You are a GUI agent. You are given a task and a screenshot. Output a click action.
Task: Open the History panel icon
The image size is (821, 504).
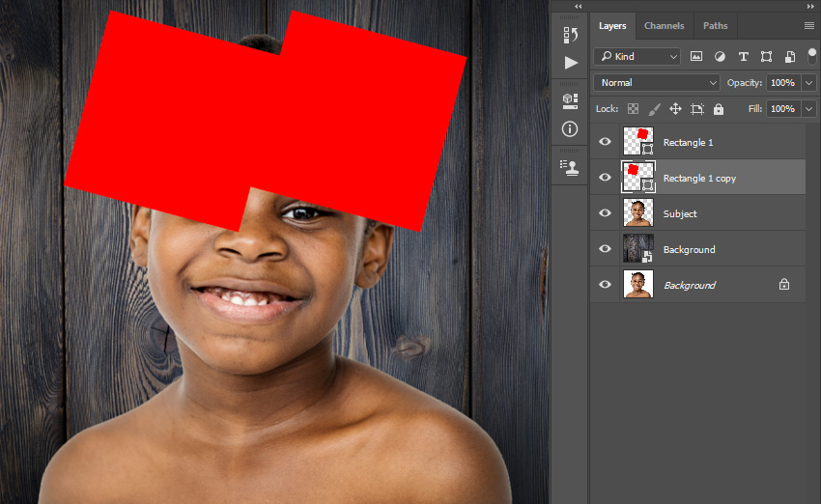[570, 35]
